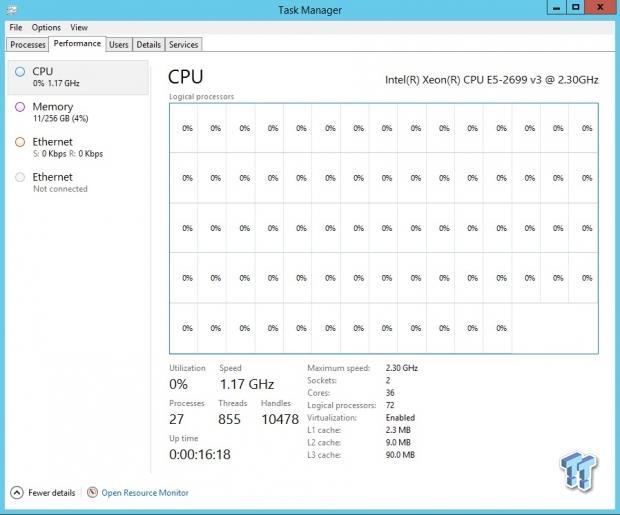This screenshot has height=515, width=620.
Task: Close the Task Manager window
Action: click(600, 8)
